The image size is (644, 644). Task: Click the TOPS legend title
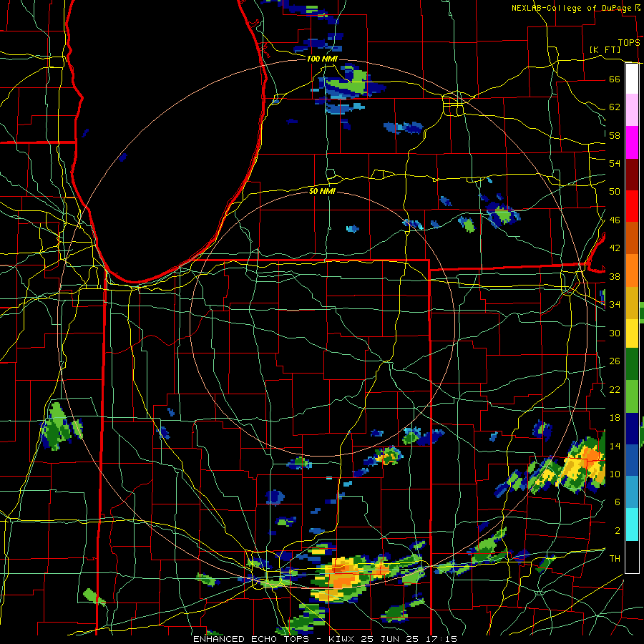(629, 43)
